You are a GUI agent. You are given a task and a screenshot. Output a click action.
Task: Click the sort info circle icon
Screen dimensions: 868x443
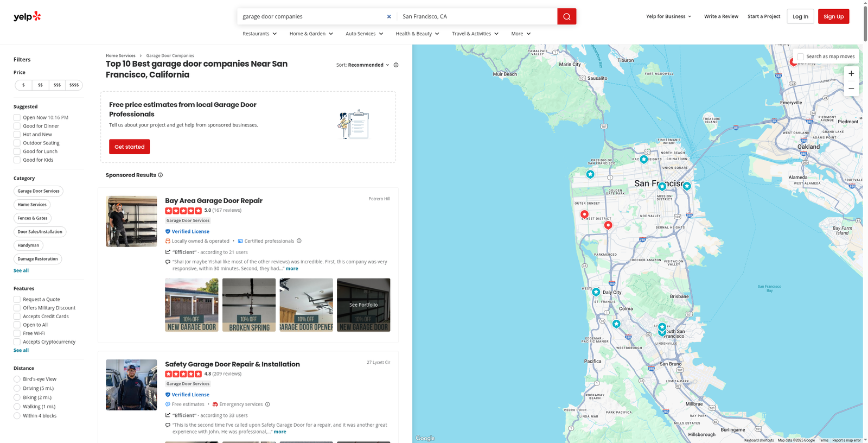[396, 65]
